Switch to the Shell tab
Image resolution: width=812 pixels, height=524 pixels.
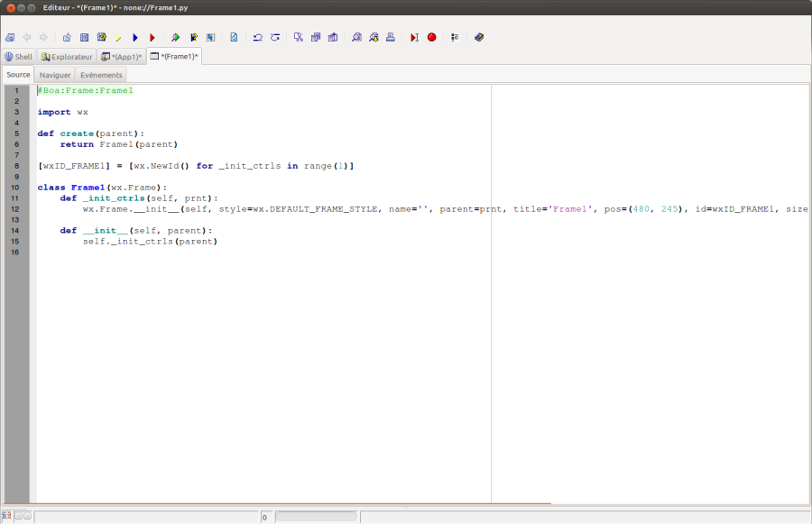pos(18,57)
